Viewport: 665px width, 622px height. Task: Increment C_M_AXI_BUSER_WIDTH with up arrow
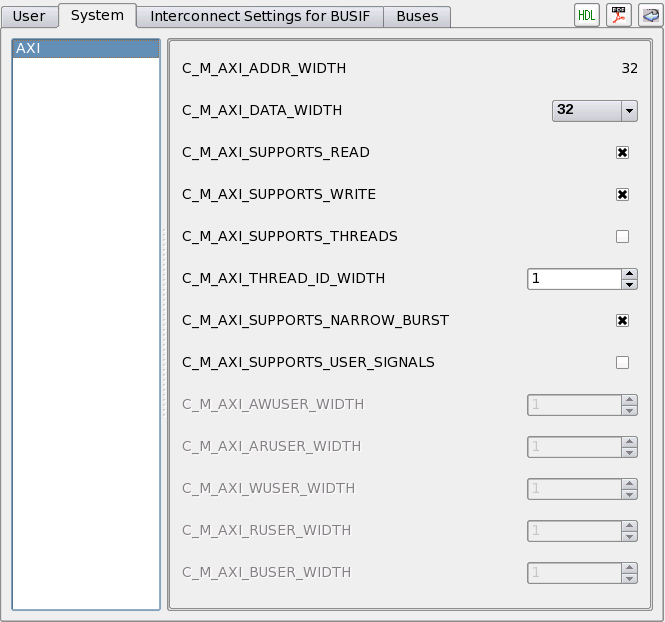pyautogui.click(x=629, y=567)
